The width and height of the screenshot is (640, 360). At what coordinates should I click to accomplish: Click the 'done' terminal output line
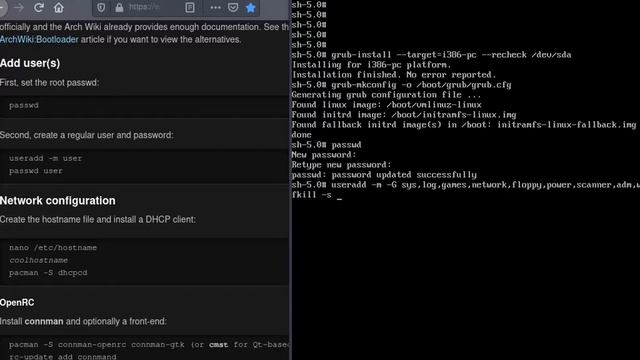(x=302, y=135)
